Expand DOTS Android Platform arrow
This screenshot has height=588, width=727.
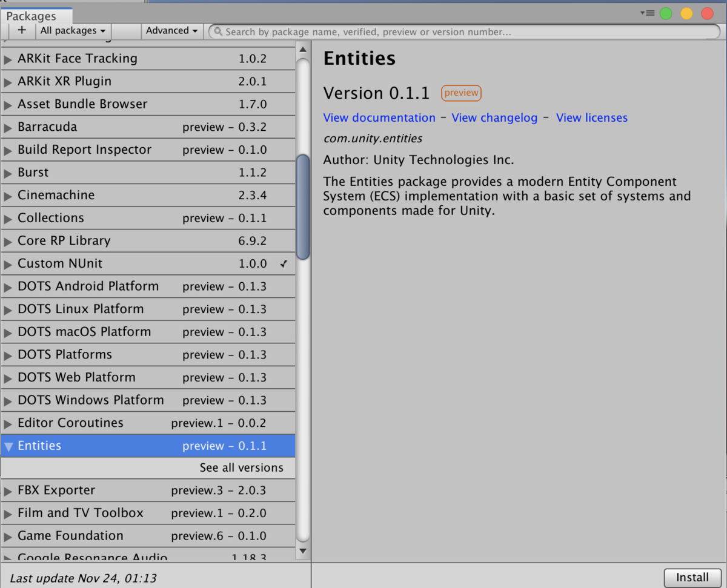pyautogui.click(x=8, y=287)
